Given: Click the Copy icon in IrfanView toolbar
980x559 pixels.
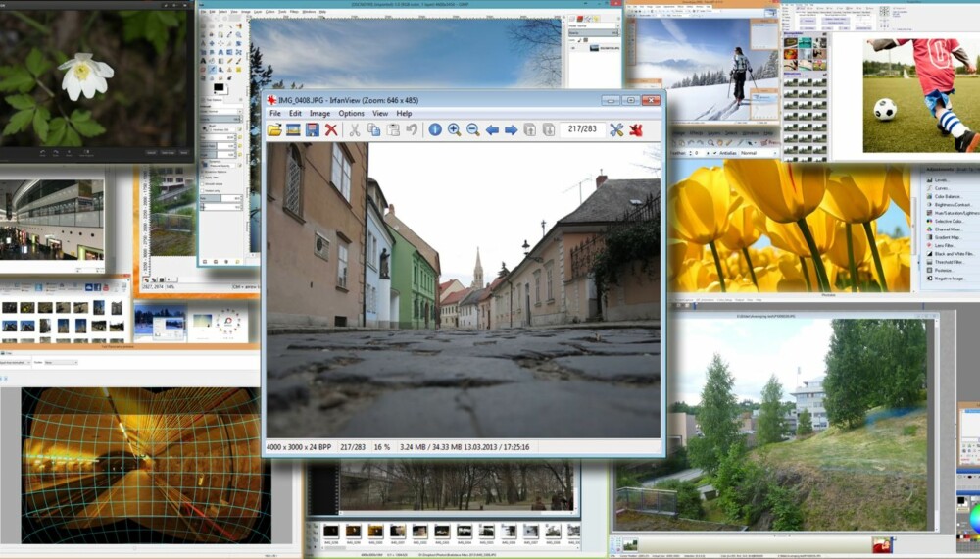Looking at the screenshot, I should [x=373, y=130].
